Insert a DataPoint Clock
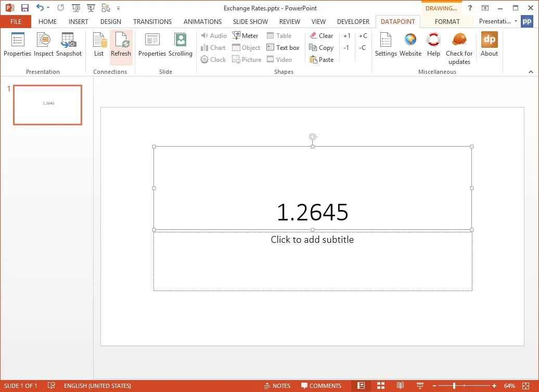The height and width of the screenshot is (392, 539). tap(213, 59)
